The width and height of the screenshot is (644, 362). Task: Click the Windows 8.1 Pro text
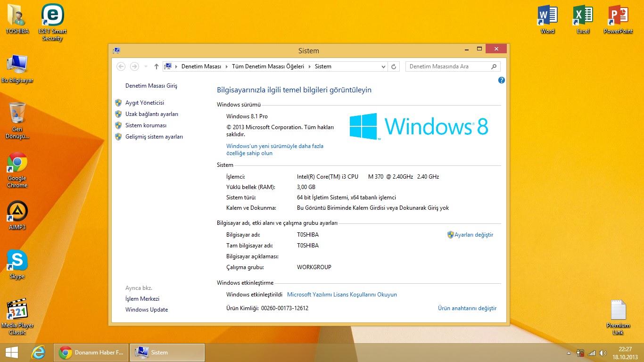tap(247, 116)
